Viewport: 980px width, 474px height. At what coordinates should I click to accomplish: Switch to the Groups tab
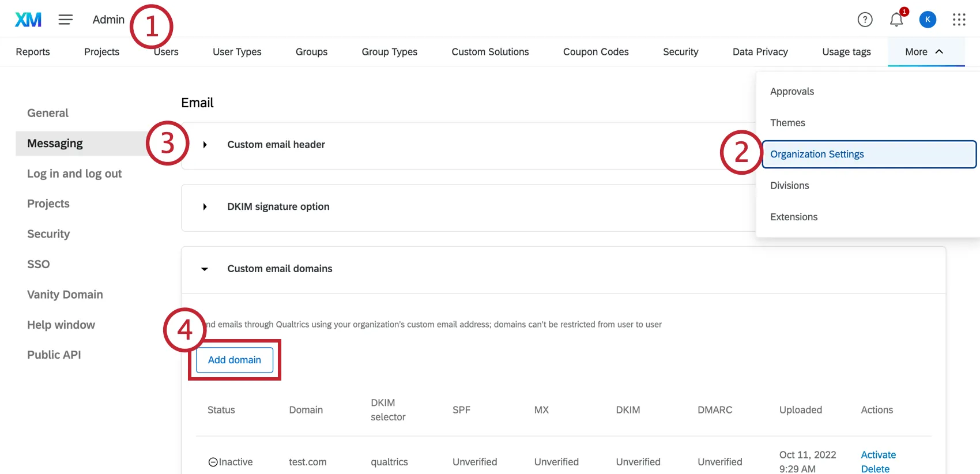311,52
